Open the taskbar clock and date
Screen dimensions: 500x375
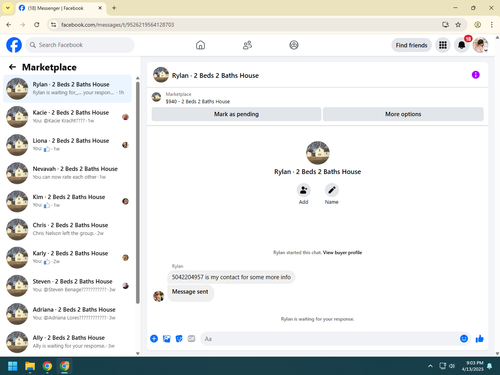(x=473, y=366)
